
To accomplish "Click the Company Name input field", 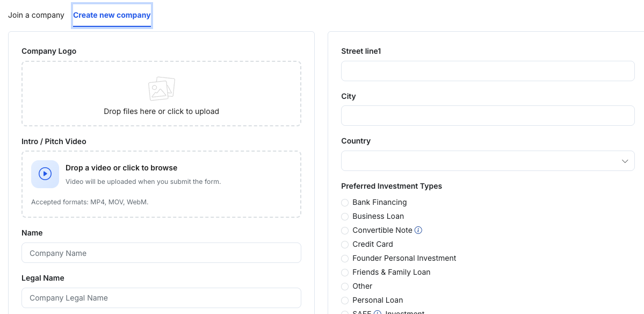I will (x=161, y=253).
